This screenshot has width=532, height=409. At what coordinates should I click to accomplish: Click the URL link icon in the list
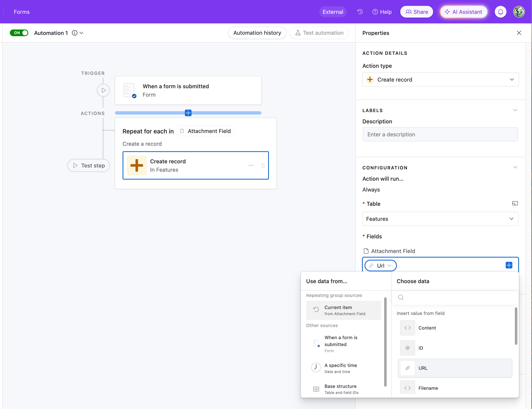click(x=407, y=368)
